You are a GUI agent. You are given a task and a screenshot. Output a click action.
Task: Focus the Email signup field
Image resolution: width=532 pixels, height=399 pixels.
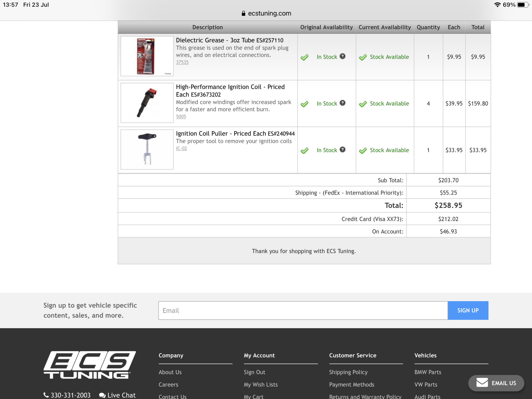coord(303,310)
